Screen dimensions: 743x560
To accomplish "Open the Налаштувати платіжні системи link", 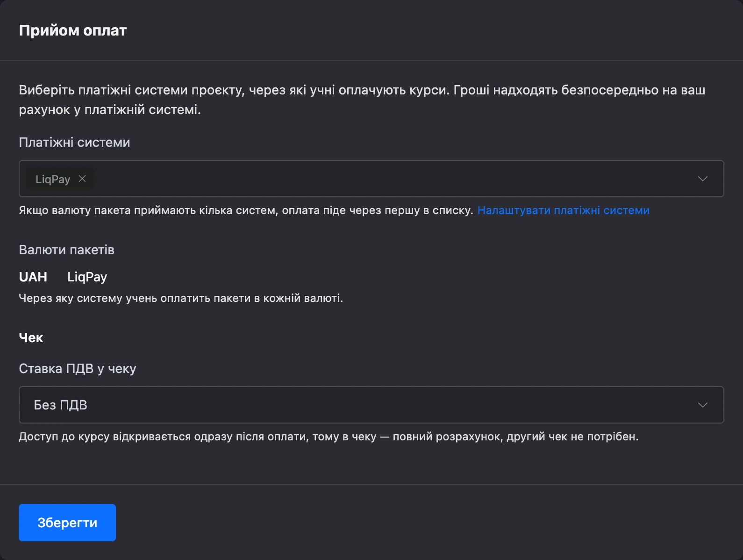I will tap(563, 210).
